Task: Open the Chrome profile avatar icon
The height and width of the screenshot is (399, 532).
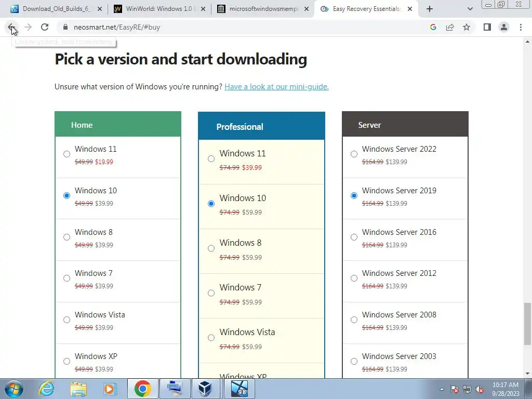Action: click(x=504, y=27)
